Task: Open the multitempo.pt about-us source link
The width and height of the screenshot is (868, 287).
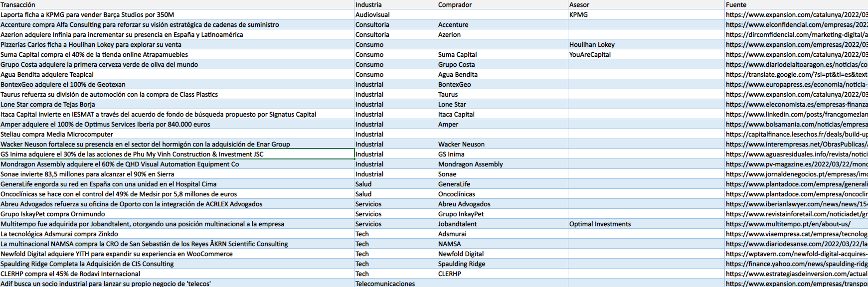Action: coord(797,224)
